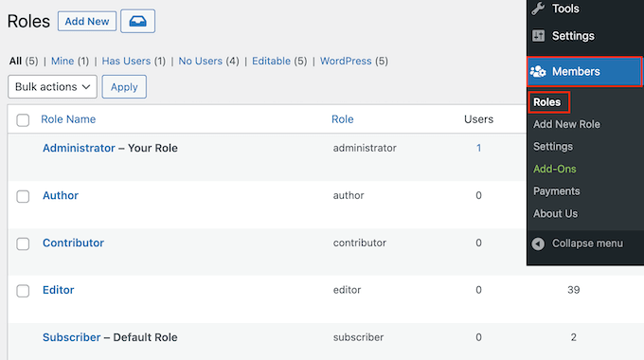The width and height of the screenshot is (644, 360).
Task: Open the Administrator role link
Action: point(79,148)
